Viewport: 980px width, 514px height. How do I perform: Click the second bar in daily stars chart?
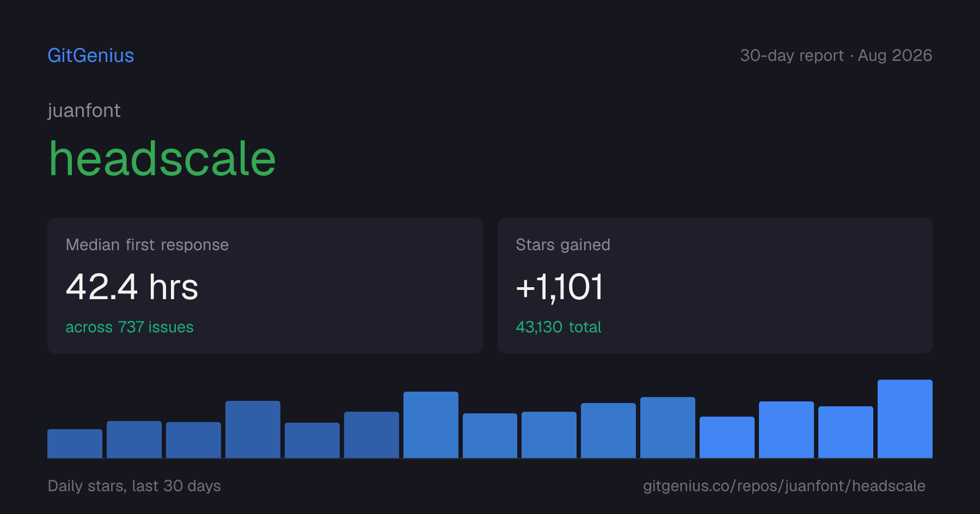(134, 439)
